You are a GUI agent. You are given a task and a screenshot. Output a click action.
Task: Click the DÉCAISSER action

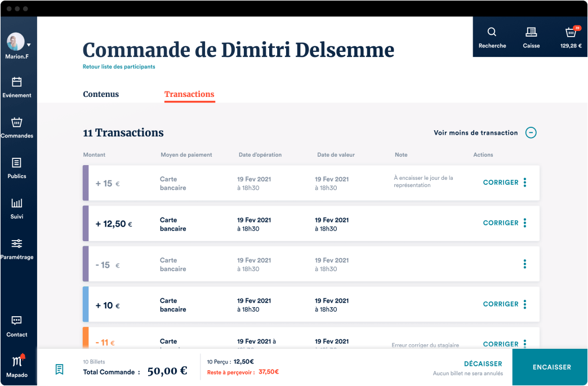(x=483, y=363)
